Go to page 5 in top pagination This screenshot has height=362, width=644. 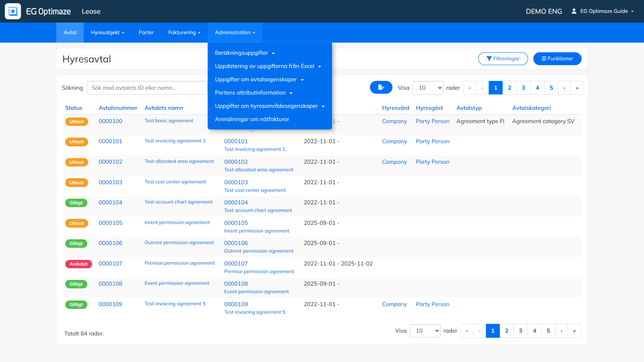pyautogui.click(x=551, y=88)
